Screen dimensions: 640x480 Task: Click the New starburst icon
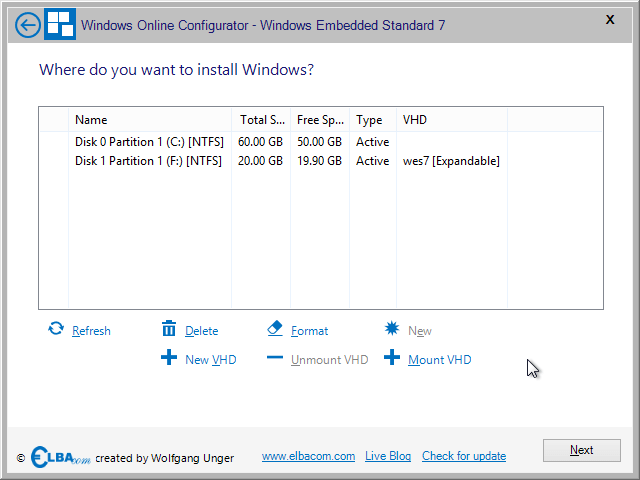392,328
